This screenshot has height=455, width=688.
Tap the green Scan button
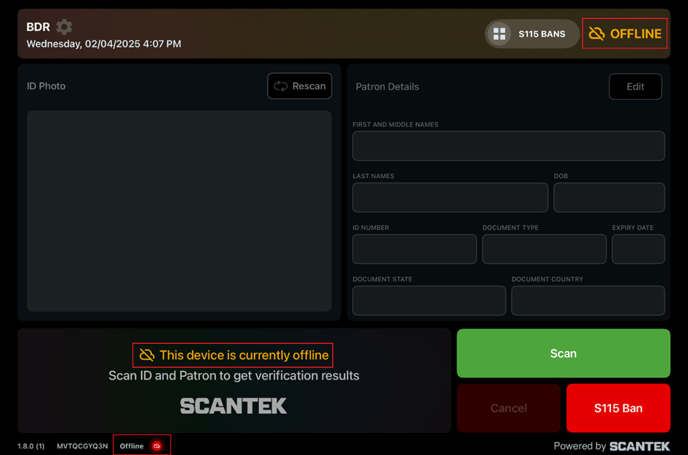click(x=563, y=353)
